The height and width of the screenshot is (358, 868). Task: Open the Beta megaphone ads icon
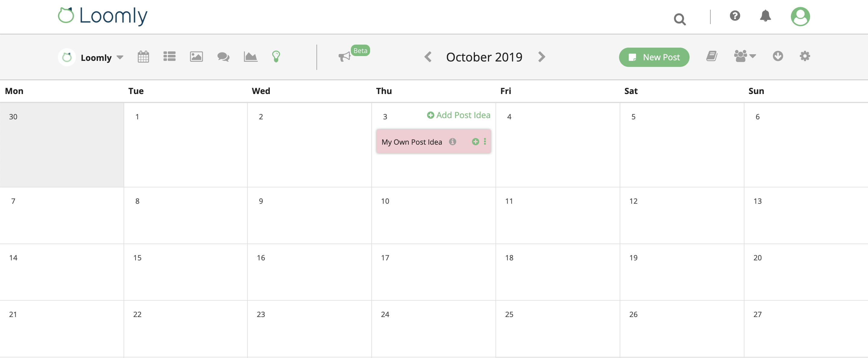(x=344, y=57)
